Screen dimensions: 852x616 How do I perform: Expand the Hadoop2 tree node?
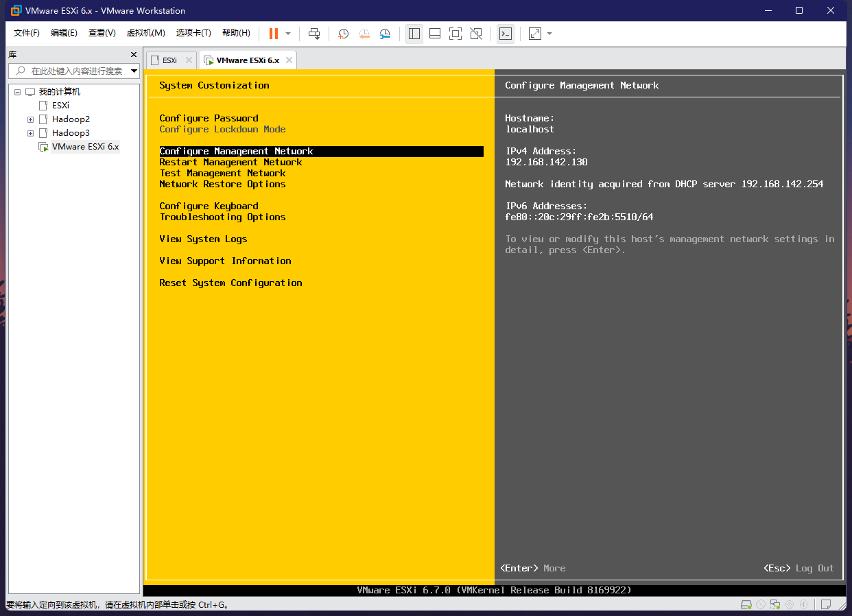pyautogui.click(x=31, y=119)
